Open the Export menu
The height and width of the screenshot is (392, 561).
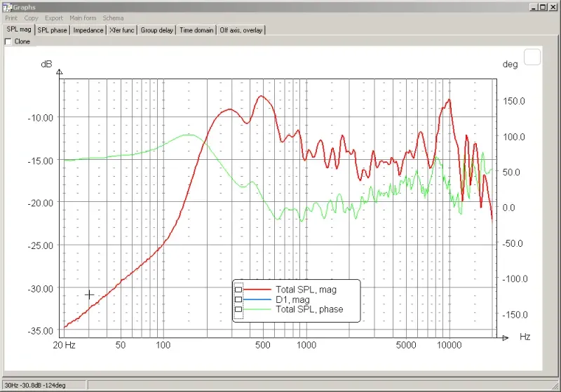(54, 18)
